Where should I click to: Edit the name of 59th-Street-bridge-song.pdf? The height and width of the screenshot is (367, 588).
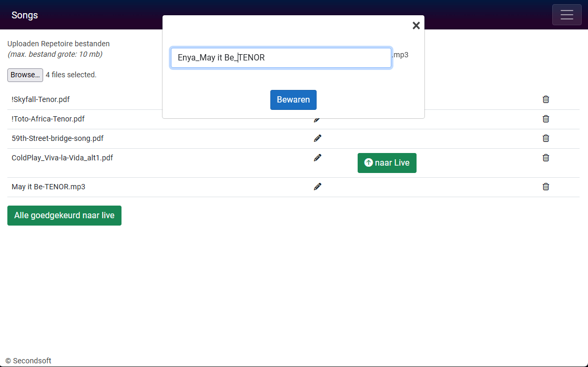[318, 138]
